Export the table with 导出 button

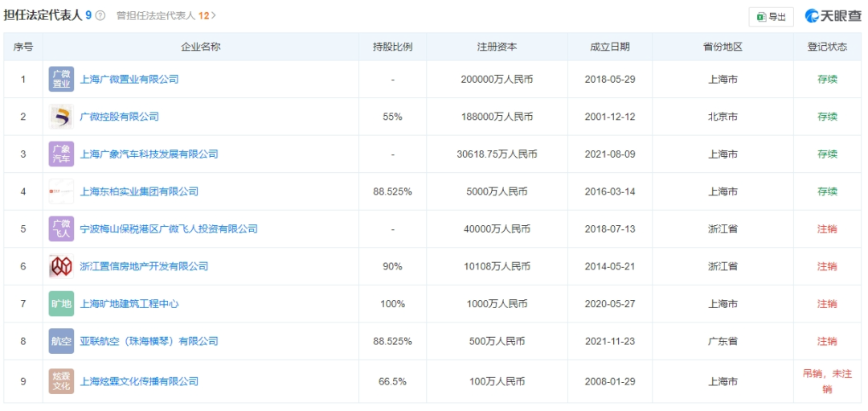(771, 17)
